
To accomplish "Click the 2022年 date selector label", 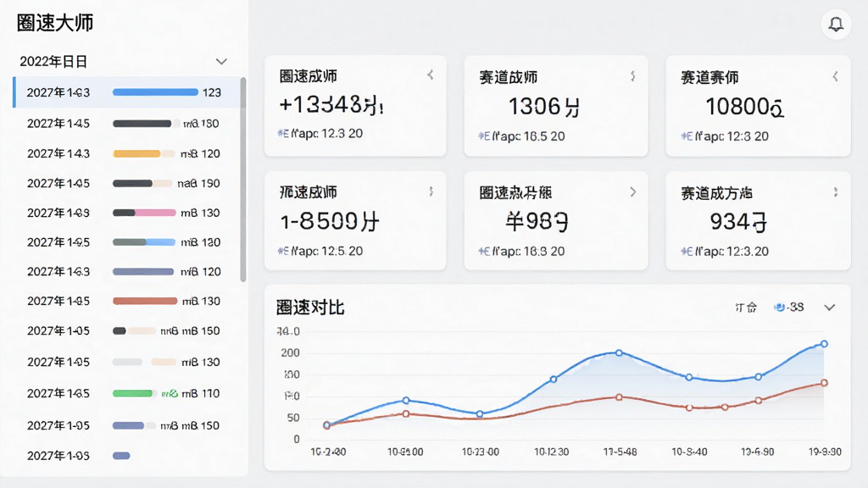I will [x=53, y=61].
